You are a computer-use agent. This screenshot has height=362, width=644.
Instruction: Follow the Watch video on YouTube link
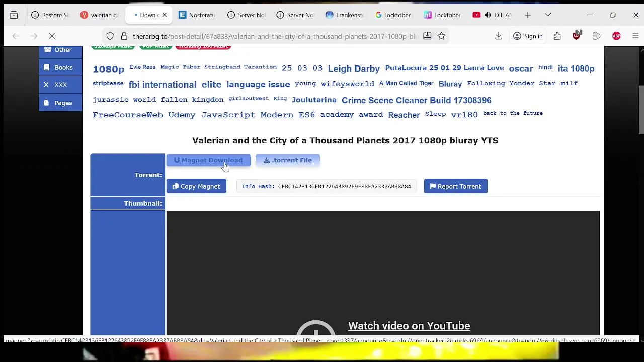click(x=409, y=326)
